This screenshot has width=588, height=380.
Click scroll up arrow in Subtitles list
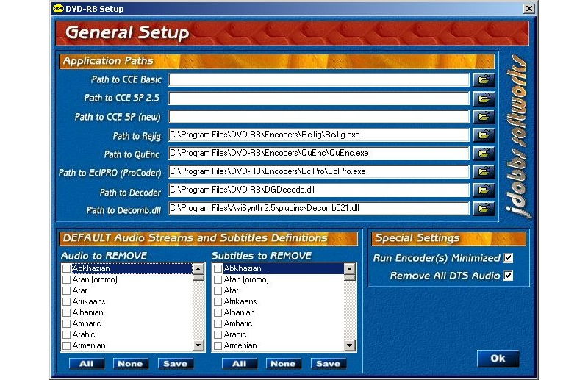pyautogui.click(x=350, y=268)
